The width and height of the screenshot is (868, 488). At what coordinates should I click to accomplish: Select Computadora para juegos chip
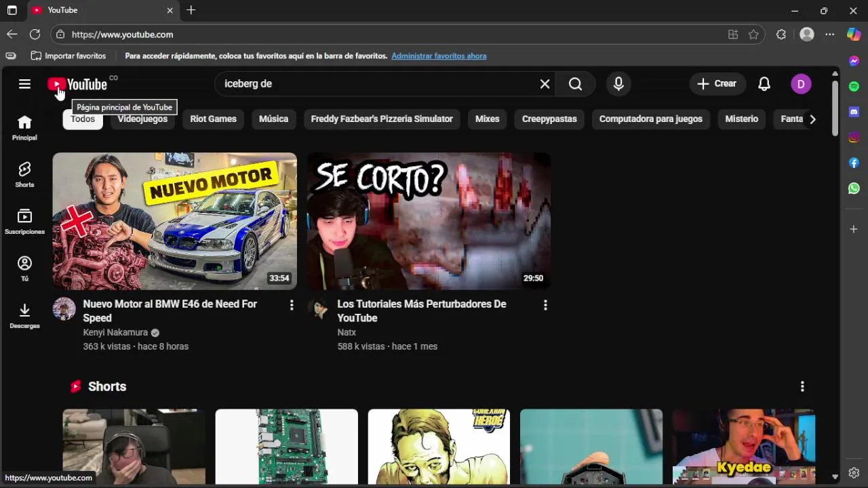point(651,119)
